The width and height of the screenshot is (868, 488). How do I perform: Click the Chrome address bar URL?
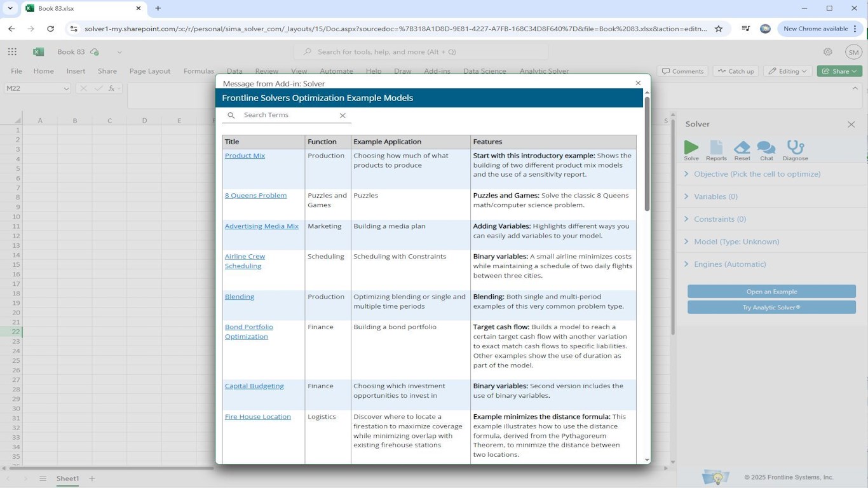395,29
